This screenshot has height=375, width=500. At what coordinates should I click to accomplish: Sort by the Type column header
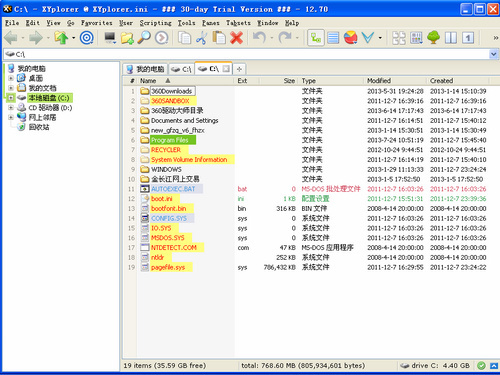(x=331, y=81)
